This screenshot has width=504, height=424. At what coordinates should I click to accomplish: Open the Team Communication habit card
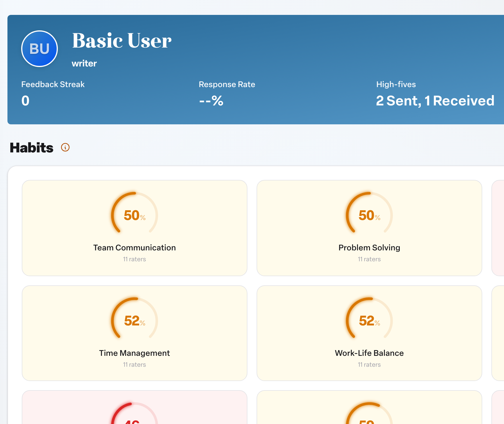[135, 228]
